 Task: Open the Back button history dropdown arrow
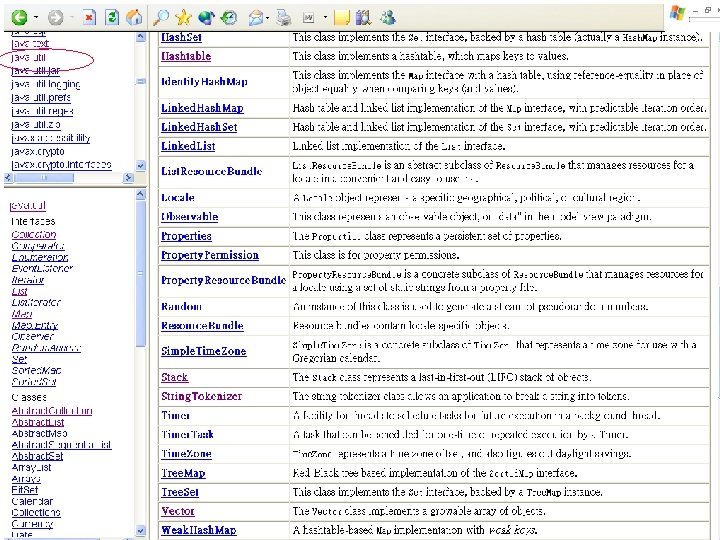pyautogui.click(x=36, y=18)
